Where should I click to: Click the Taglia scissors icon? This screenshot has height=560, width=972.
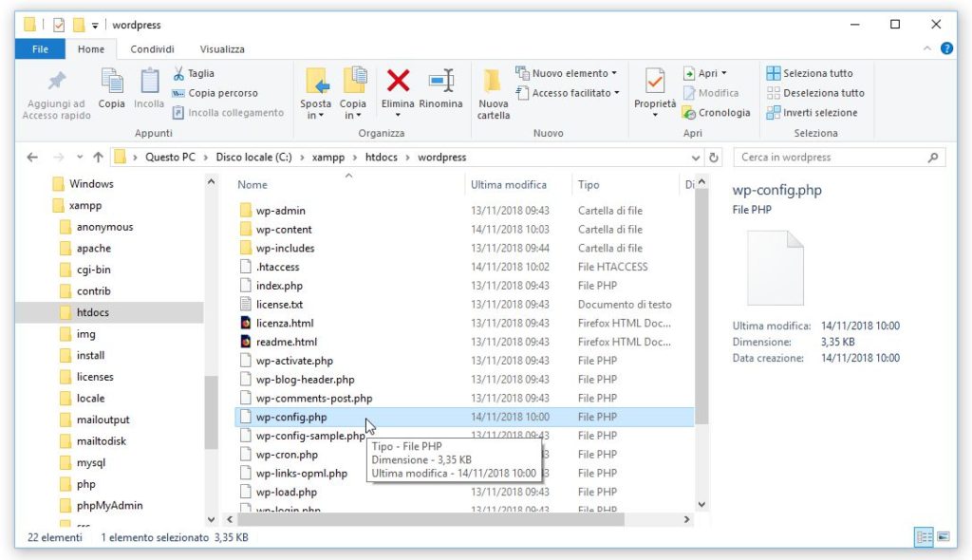tap(178, 73)
